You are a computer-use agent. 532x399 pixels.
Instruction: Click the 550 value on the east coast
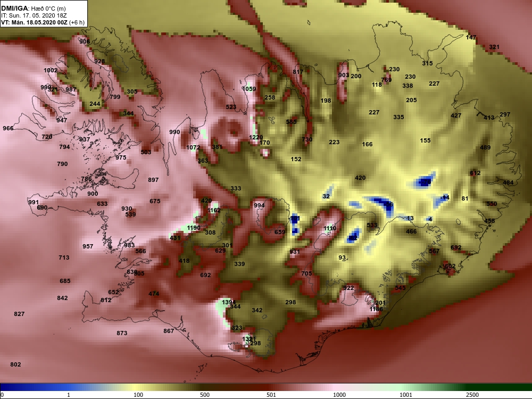click(491, 204)
